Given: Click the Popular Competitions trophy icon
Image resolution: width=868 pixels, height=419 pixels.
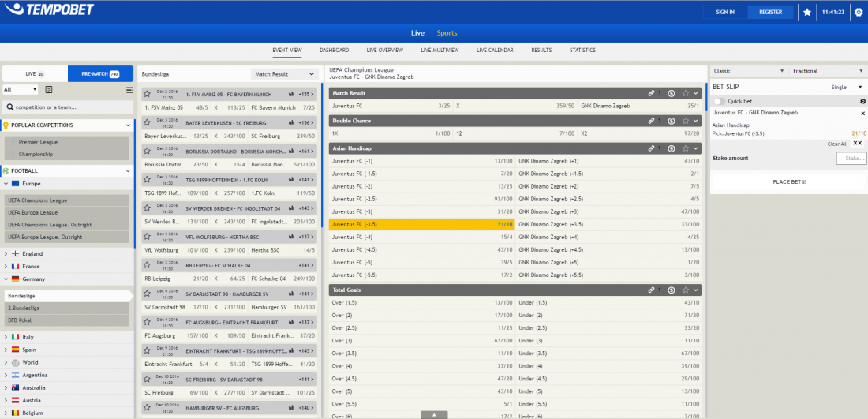Looking at the screenshot, I should coord(6,125).
